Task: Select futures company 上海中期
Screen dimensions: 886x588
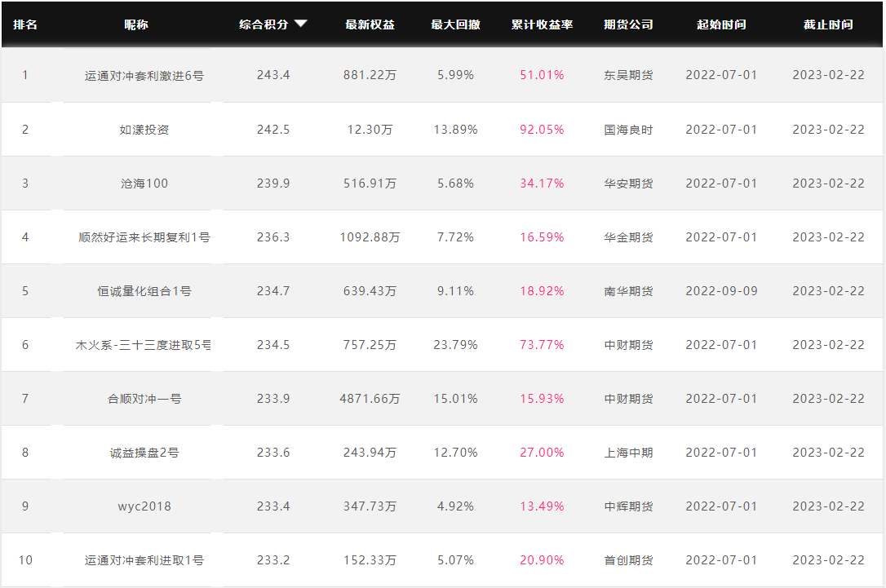Action: point(628,453)
